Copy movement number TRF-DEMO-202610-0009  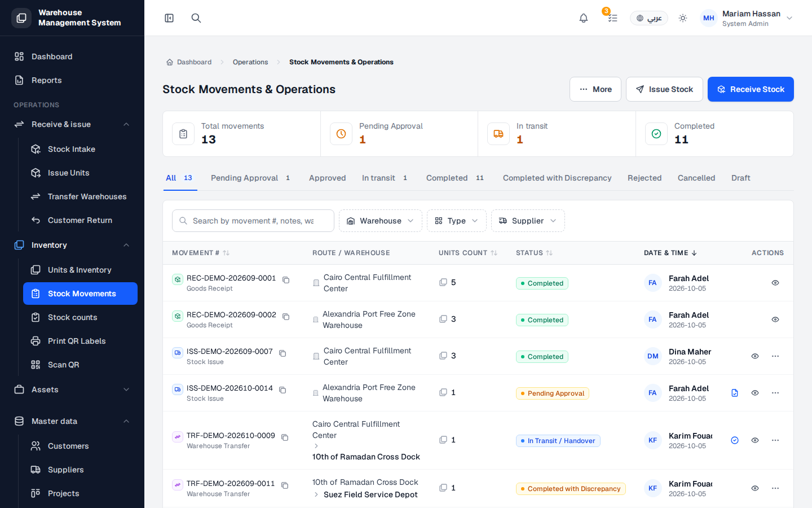pos(285,437)
